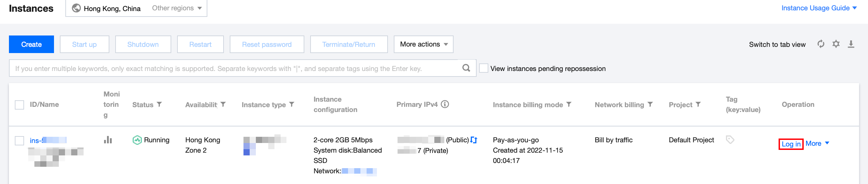Select the instance row checkbox

click(x=20, y=141)
